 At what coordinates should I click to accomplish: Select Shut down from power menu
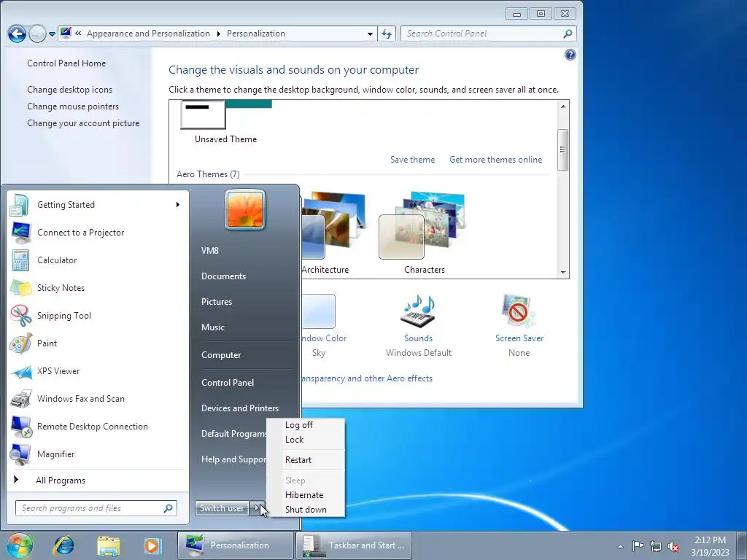pos(306,510)
